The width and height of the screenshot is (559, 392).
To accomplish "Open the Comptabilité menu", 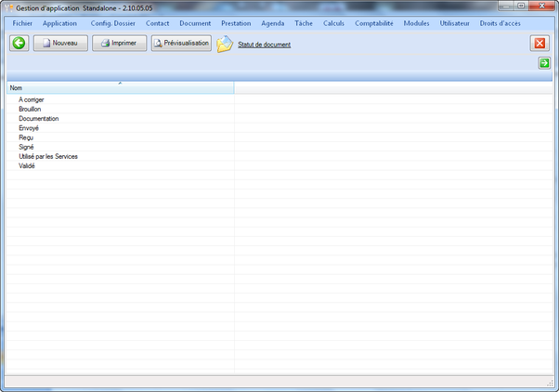I will pos(373,22).
